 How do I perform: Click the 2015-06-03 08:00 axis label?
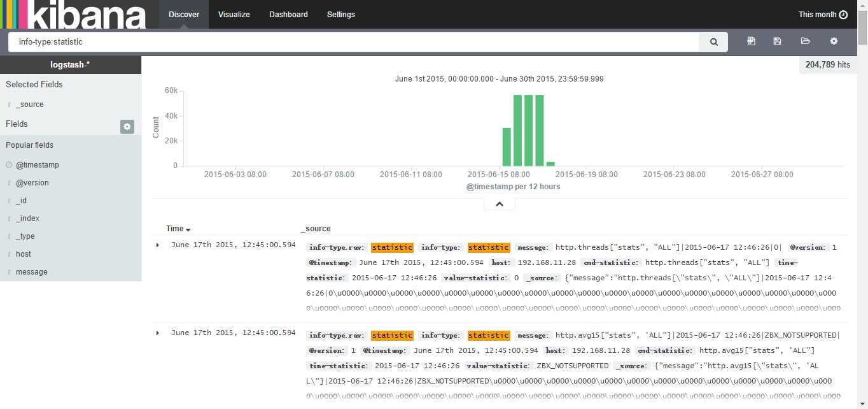pos(235,174)
